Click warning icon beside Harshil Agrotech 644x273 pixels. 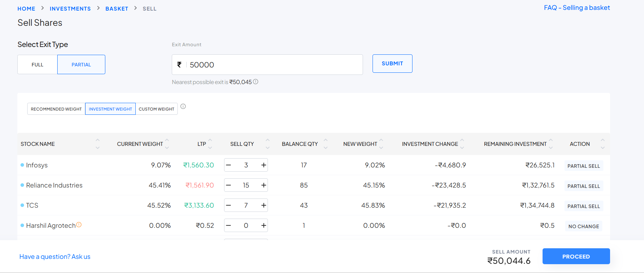click(79, 225)
